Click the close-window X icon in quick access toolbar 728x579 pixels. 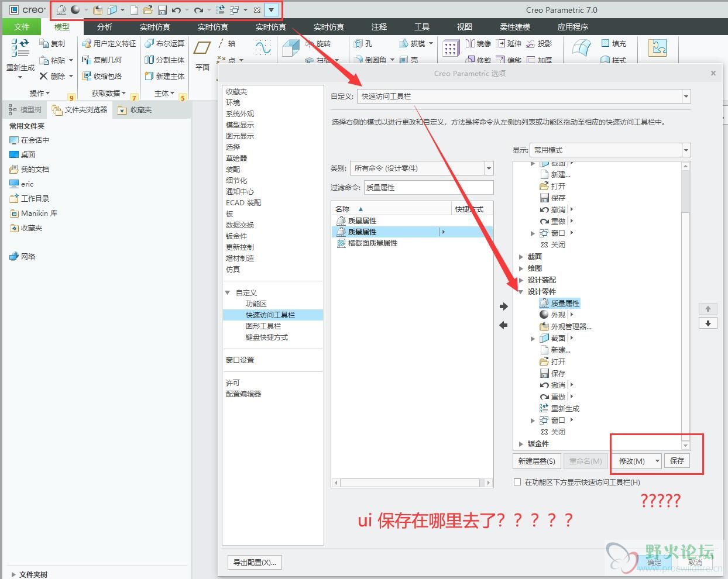257,10
